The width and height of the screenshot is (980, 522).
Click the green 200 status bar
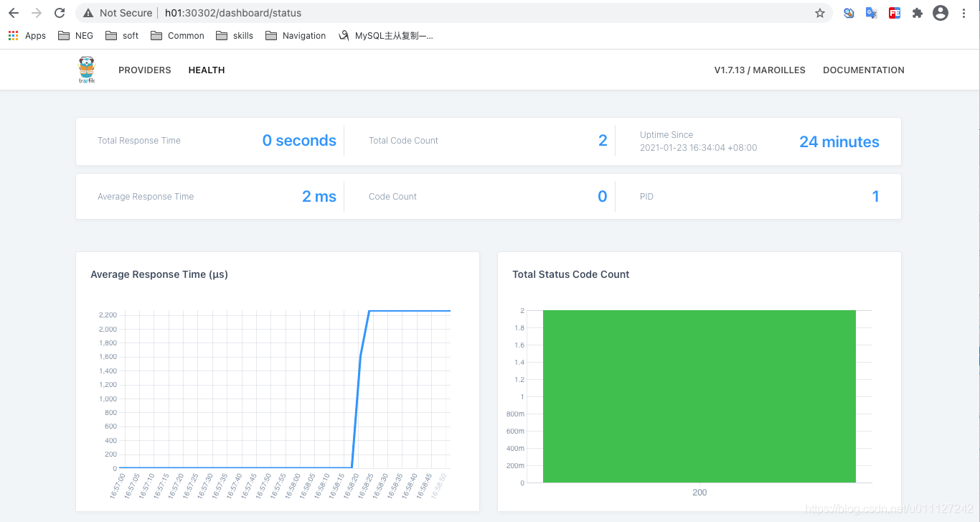tap(699, 396)
